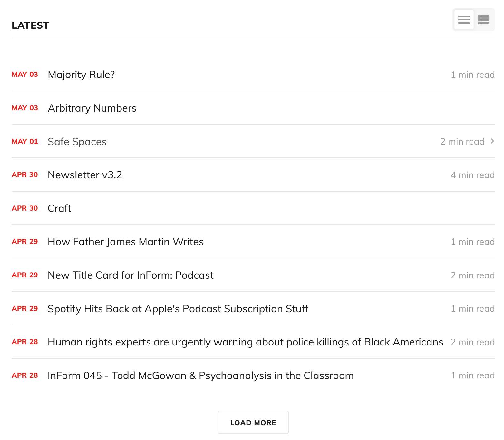This screenshot has width=504, height=440.
Task: Click 1 min read for Majority Rule?
Action: click(473, 75)
